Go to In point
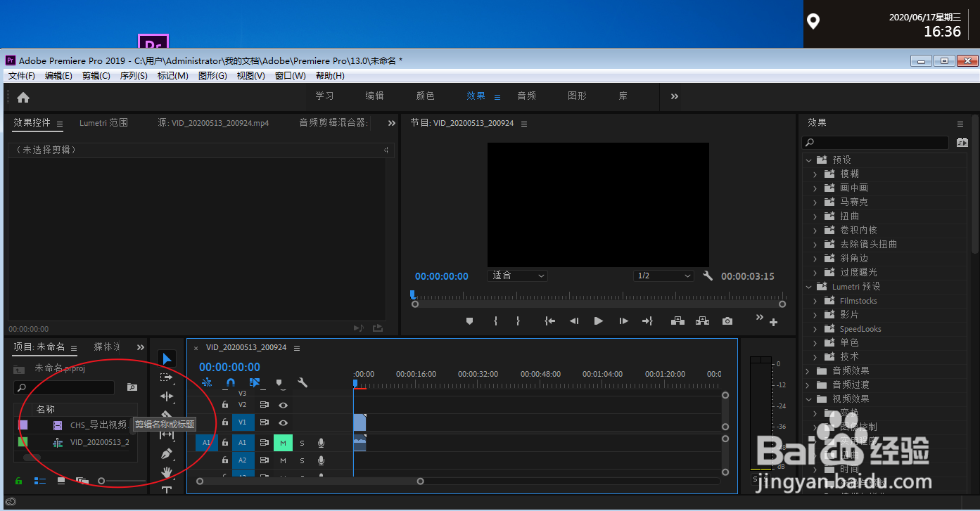The width and height of the screenshot is (980, 511). [x=550, y=321]
